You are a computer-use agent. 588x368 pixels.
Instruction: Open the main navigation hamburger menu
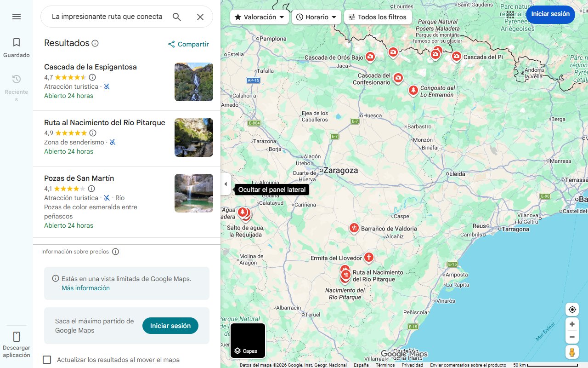click(x=17, y=17)
